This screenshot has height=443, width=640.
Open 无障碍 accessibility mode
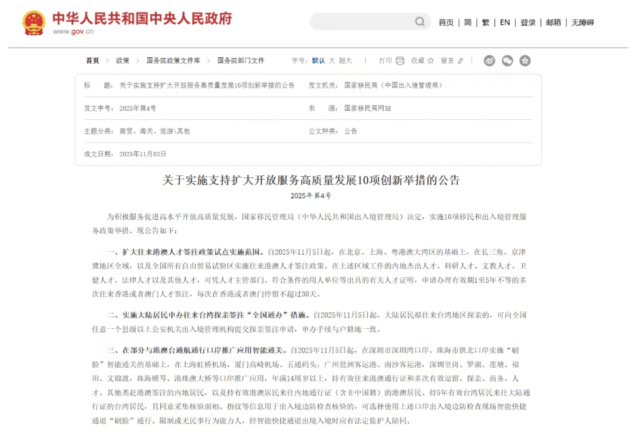pyautogui.click(x=581, y=22)
